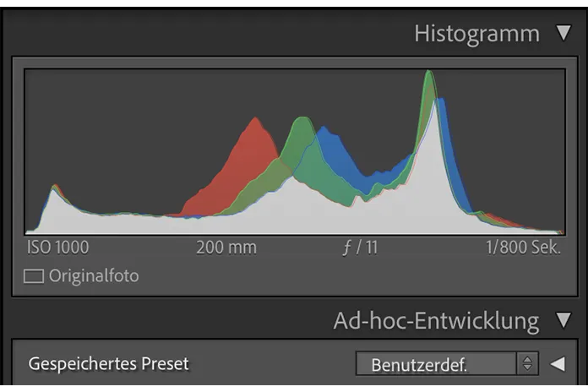
Task: Open the Benutzerdef. preset dropdown
Action: coord(436,364)
